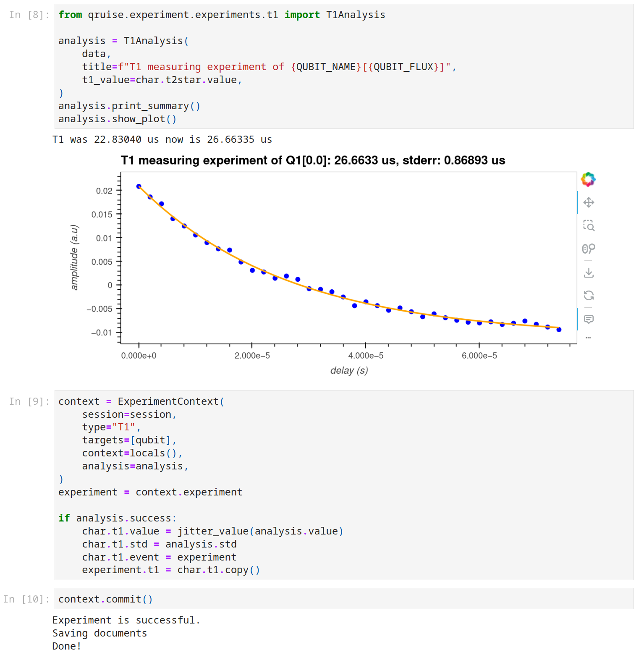
Task: Reset the plot view
Action: [x=589, y=296]
